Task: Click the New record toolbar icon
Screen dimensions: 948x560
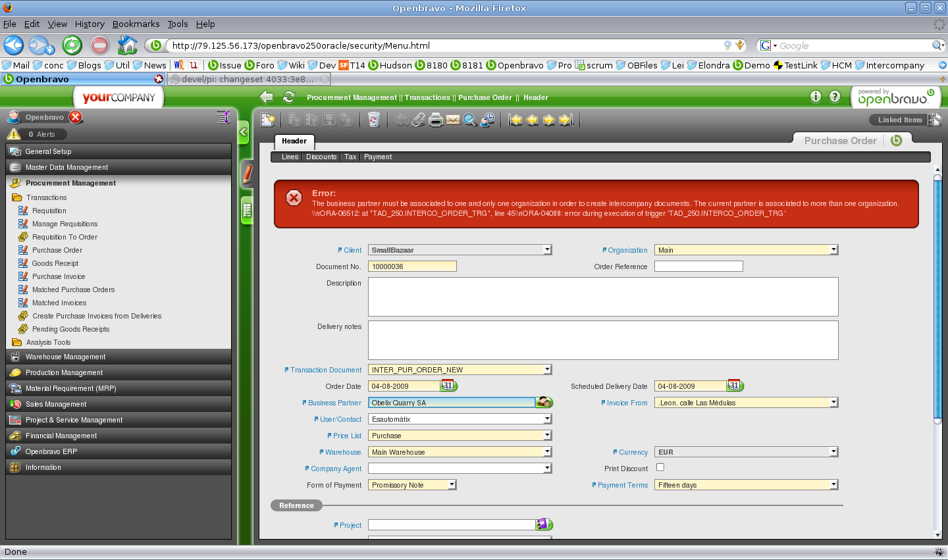Action: click(268, 120)
